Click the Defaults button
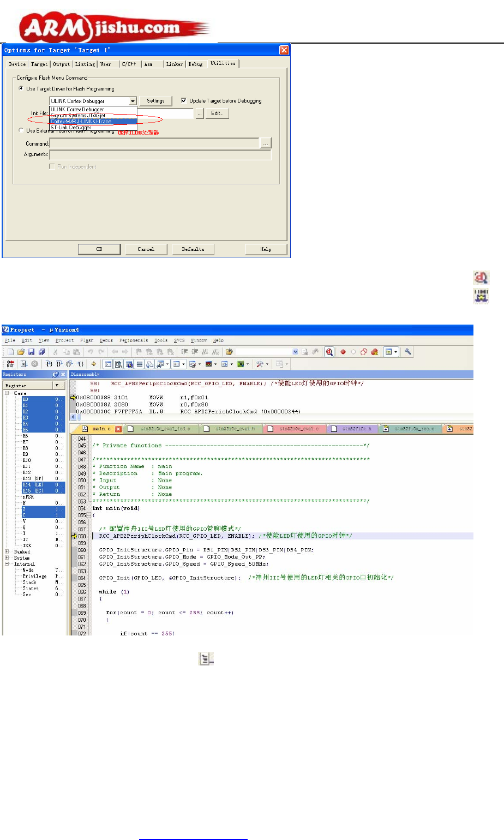The width and height of the screenshot is (504, 840). (x=193, y=249)
